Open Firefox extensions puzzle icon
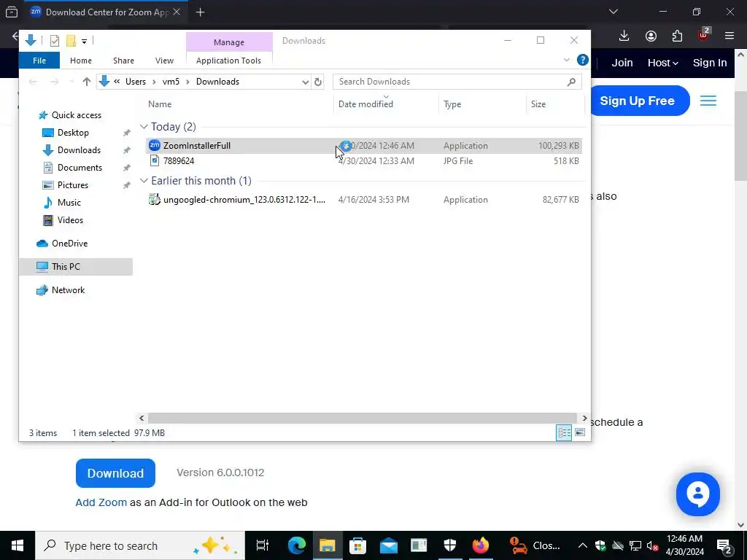 [677, 36]
